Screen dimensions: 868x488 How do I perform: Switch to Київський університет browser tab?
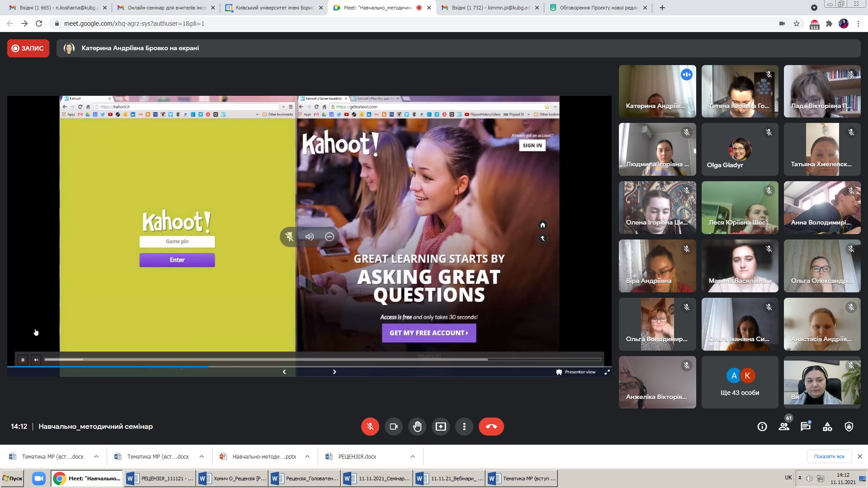pos(274,8)
